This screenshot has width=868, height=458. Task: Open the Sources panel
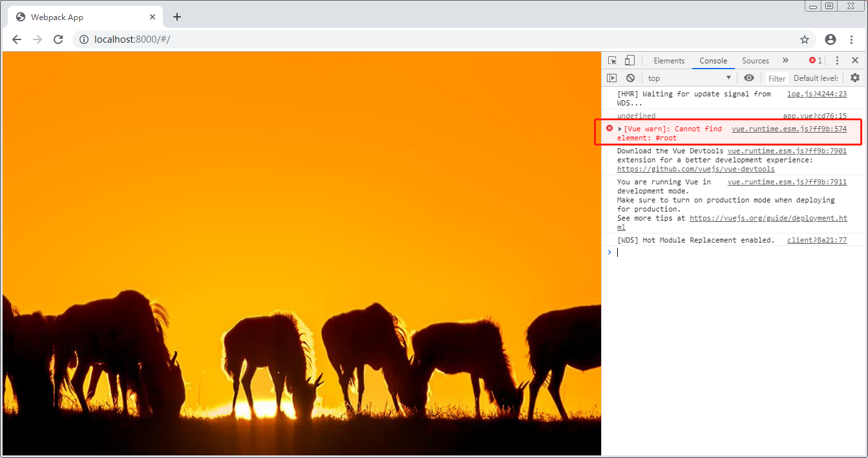[756, 61]
